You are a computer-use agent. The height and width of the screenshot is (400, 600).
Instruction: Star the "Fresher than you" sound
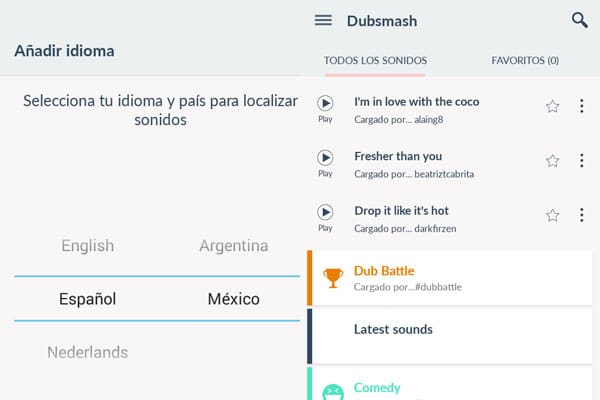[x=552, y=161]
